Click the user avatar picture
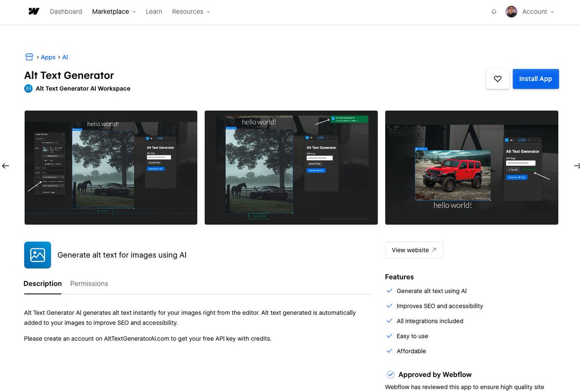This screenshot has height=392, width=580. tap(511, 12)
